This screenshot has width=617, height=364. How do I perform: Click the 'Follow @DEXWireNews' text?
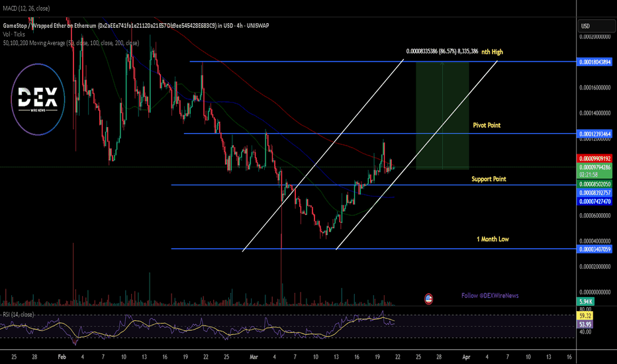tap(490, 296)
